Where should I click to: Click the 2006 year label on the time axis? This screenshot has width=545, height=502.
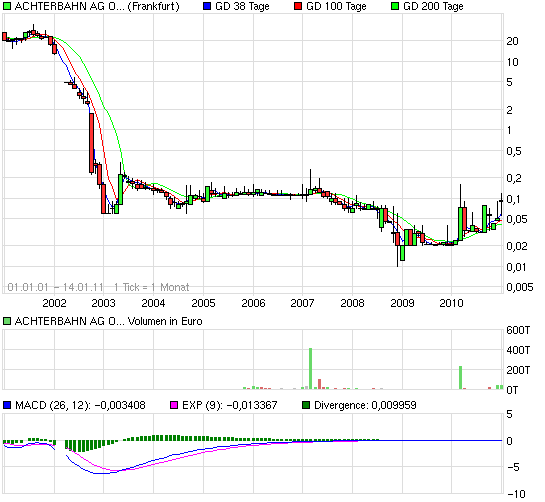[253, 303]
